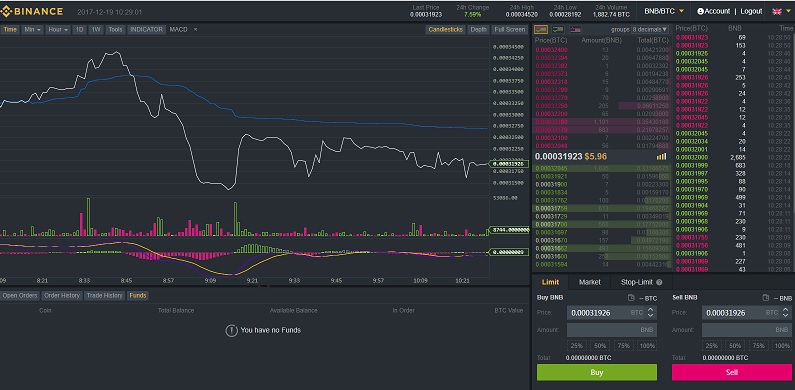Set sell amount to 25%
Image resolution: width=795 pixels, height=390 pixels.
coord(712,345)
